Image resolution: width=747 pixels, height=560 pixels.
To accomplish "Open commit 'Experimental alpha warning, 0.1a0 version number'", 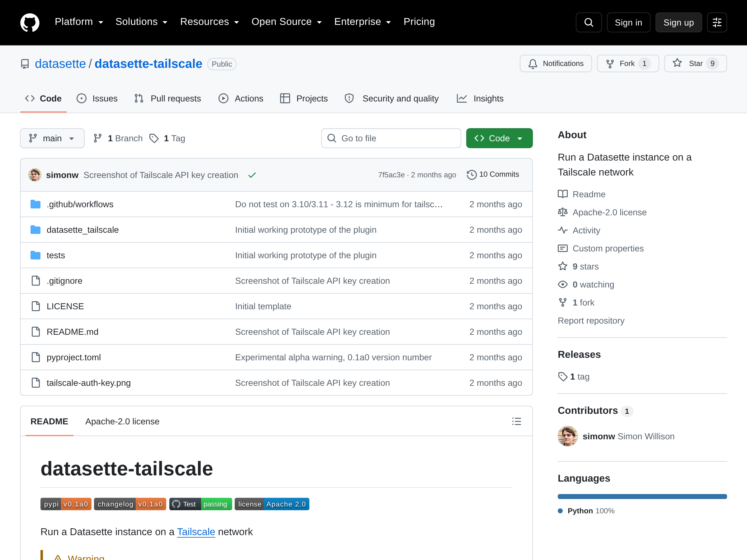I will [x=333, y=357].
